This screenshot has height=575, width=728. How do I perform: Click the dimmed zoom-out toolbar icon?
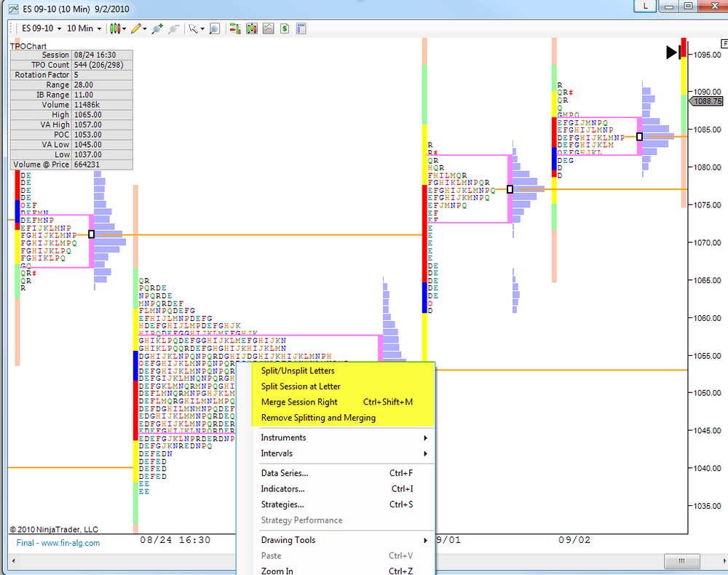(x=174, y=28)
